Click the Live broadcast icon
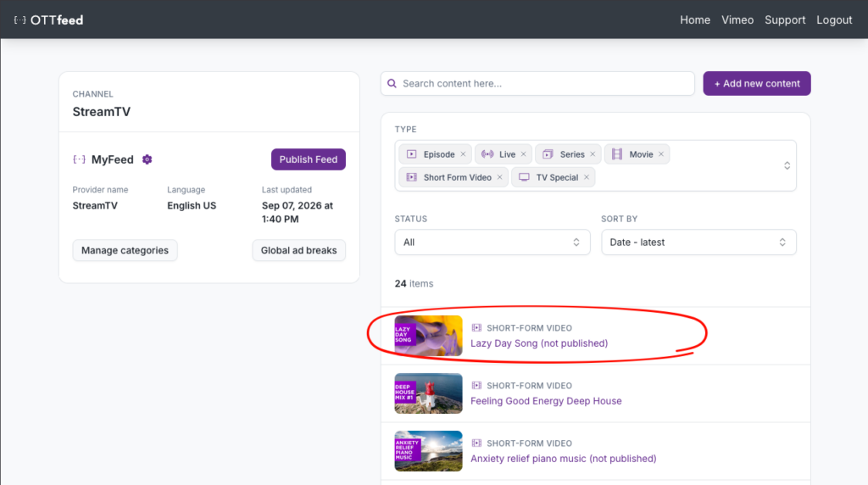 (487, 154)
